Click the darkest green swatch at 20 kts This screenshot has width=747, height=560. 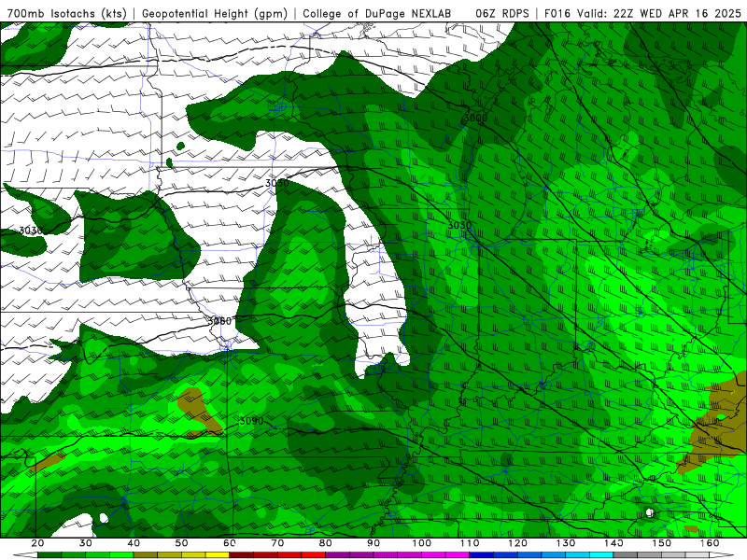point(49,555)
